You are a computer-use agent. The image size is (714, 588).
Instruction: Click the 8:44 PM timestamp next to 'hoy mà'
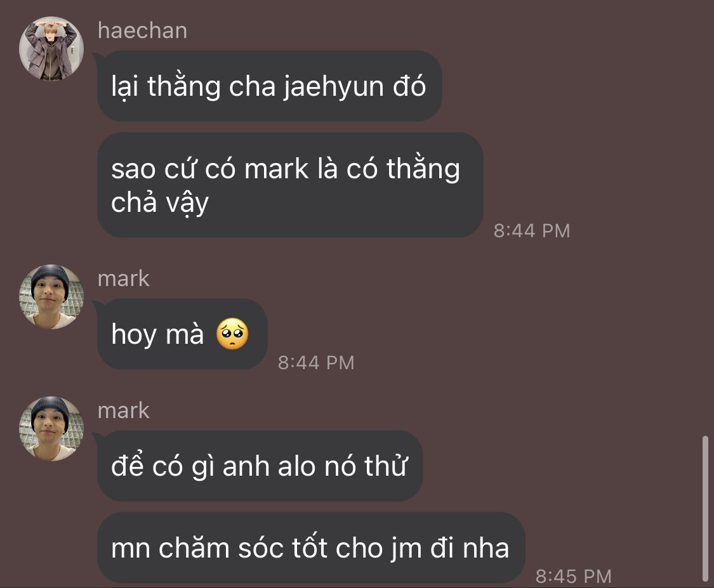coord(316,363)
